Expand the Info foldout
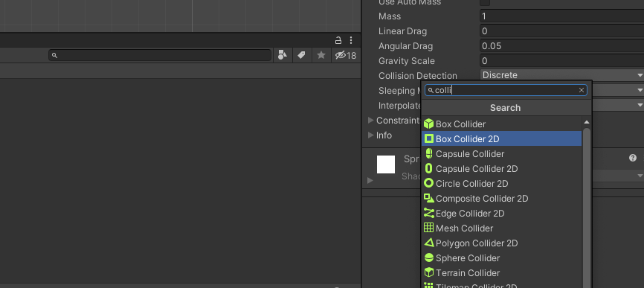The image size is (644, 288). coord(371,135)
